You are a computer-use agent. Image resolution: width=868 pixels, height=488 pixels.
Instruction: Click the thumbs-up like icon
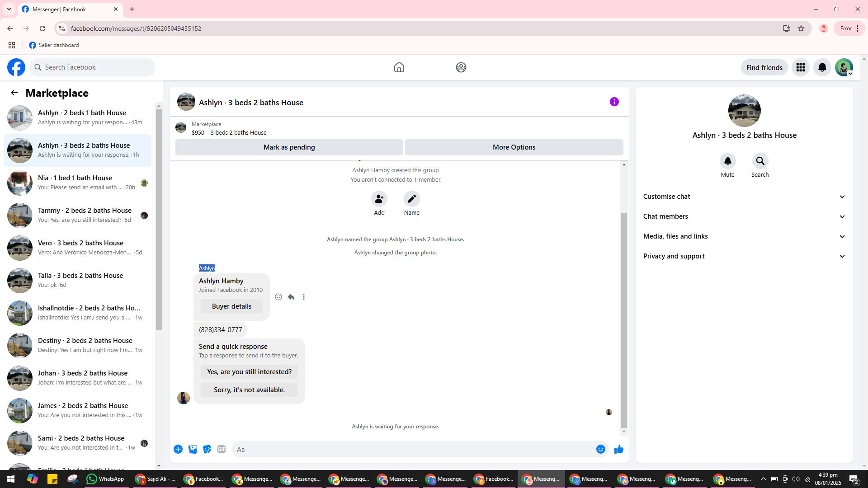[x=618, y=449]
